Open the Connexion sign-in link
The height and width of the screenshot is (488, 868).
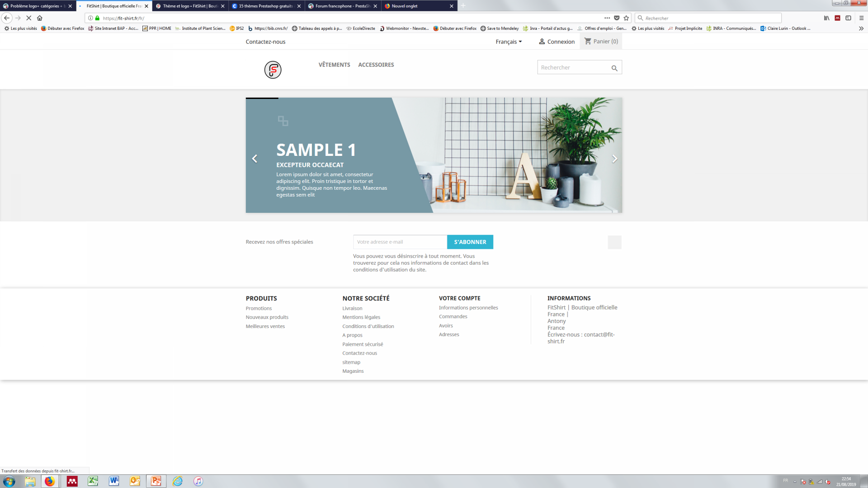pyautogui.click(x=557, y=42)
